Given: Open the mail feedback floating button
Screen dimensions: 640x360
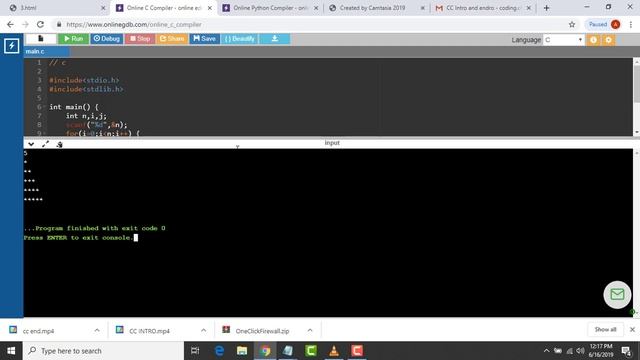Looking at the screenshot, I should pyautogui.click(x=617, y=294).
